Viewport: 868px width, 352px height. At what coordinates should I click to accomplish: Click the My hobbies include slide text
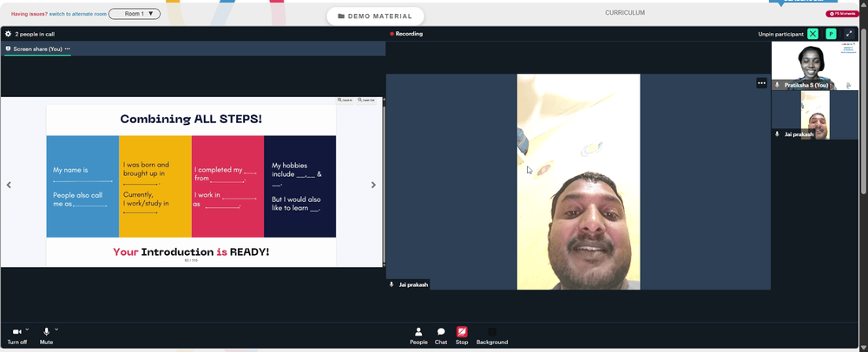296,174
